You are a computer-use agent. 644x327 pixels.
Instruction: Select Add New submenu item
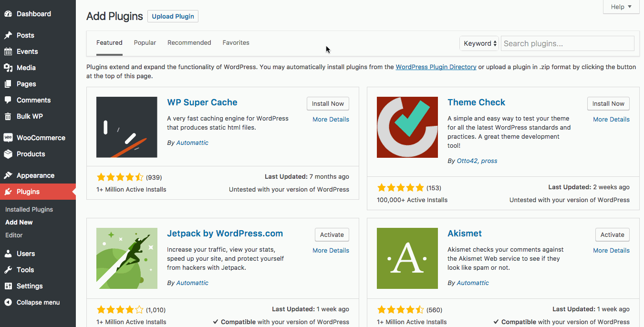click(x=19, y=222)
